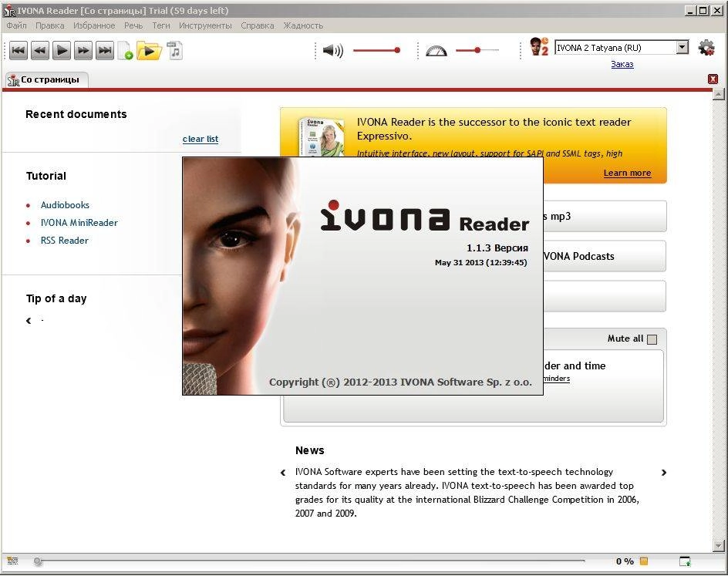
Task: Open the Инструменты menu
Action: (x=205, y=25)
